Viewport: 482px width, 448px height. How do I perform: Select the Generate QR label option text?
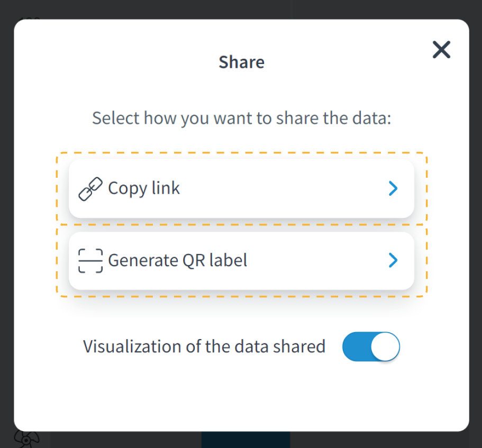(x=178, y=260)
